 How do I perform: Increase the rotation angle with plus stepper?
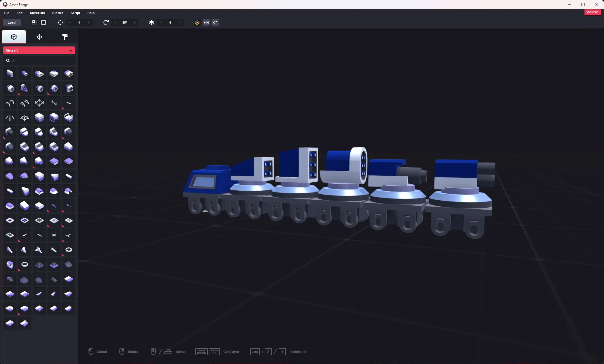pyautogui.click(x=134, y=22)
